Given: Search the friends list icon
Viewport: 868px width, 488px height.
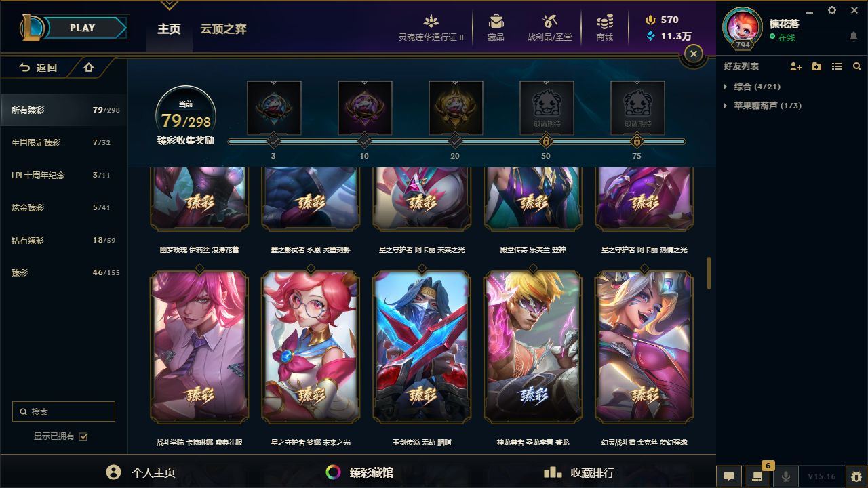Looking at the screenshot, I should point(857,66).
